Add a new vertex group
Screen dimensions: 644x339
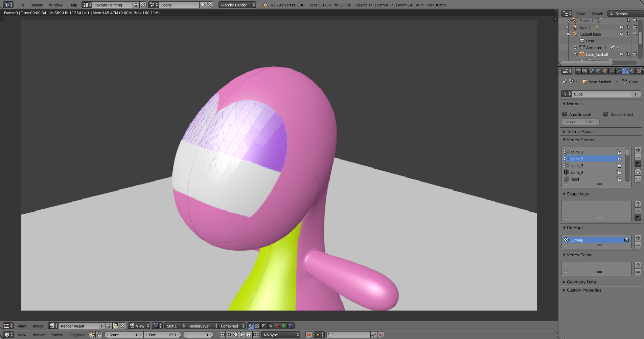pos(638,150)
